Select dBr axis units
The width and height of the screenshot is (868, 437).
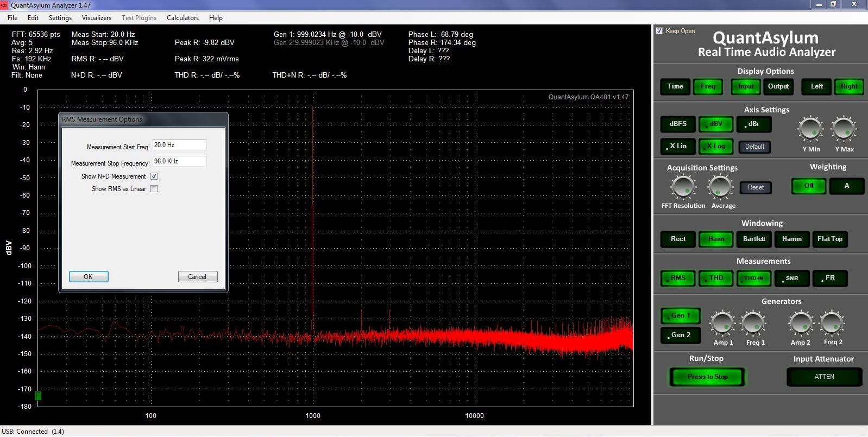[x=754, y=124]
